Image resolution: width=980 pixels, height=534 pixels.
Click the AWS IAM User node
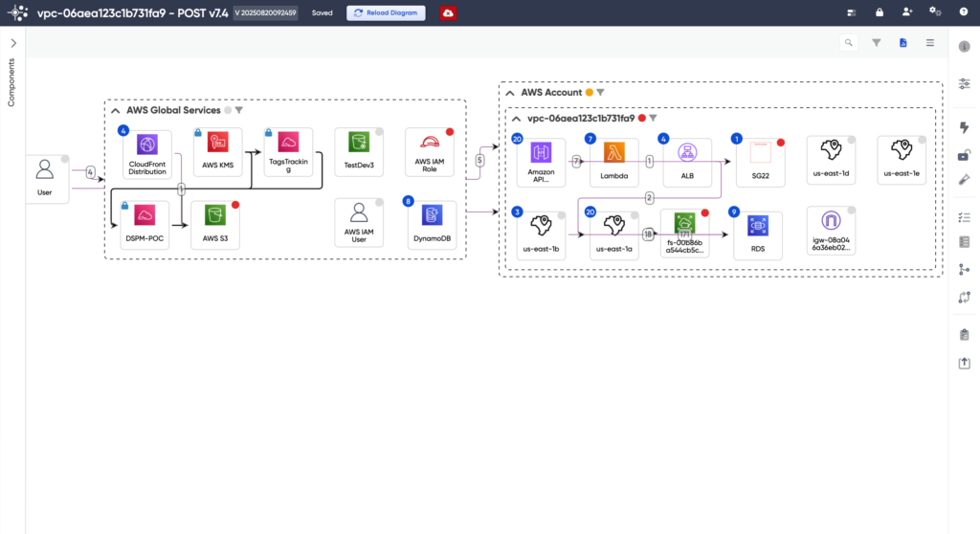[359, 223]
